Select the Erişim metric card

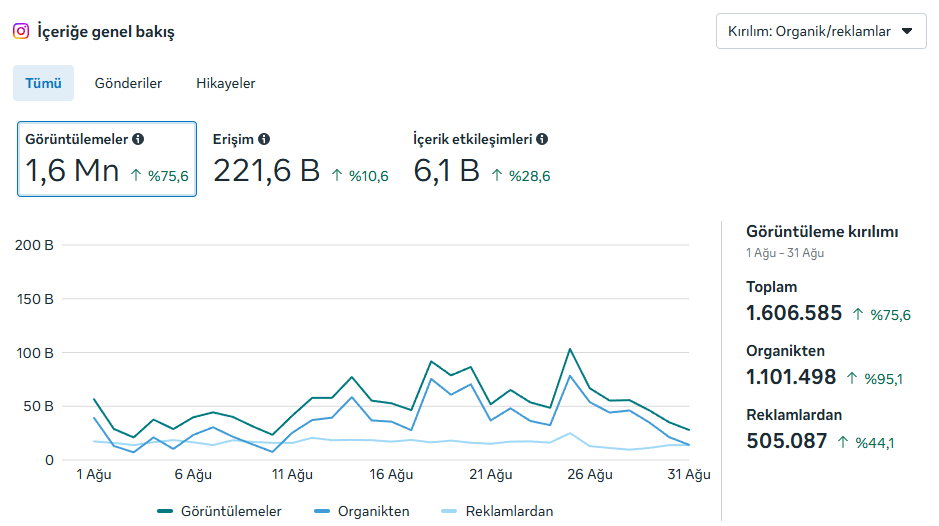tap(301, 159)
